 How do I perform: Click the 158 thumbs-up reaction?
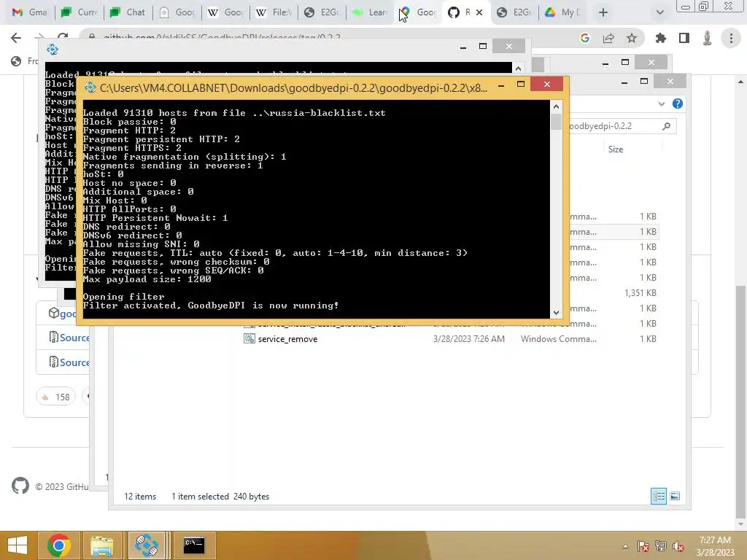(55, 397)
